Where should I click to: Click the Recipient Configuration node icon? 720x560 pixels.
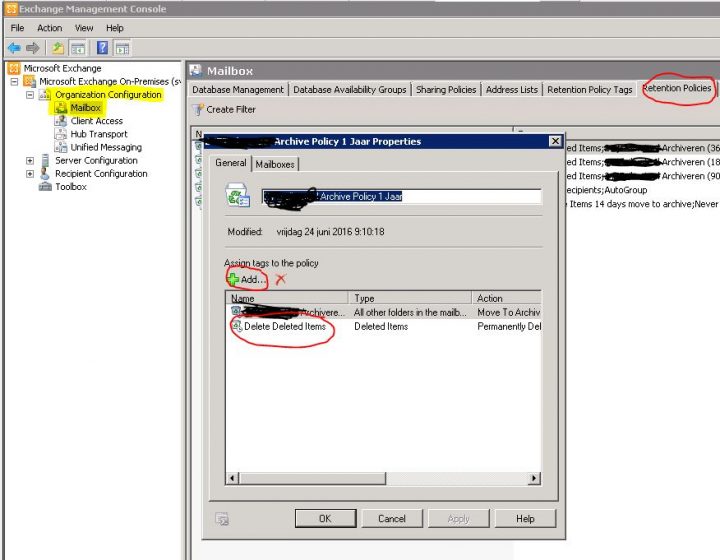click(x=45, y=174)
